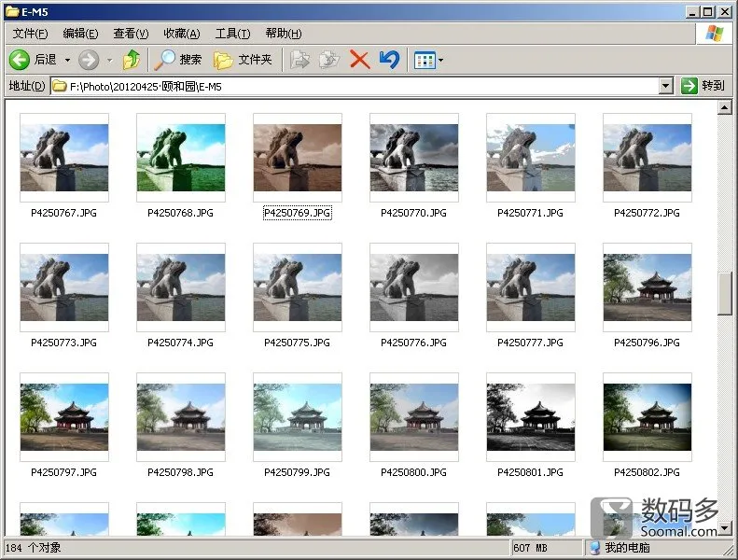
Task: Select pavilion thumbnail P4250796.JPG
Action: pyautogui.click(x=647, y=287)
